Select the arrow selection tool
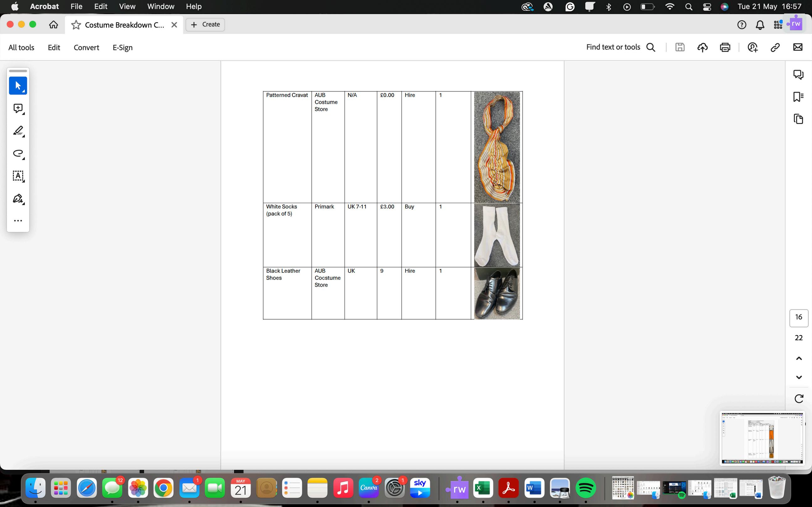This screenshot has width=812, height=507. (18, 85)
